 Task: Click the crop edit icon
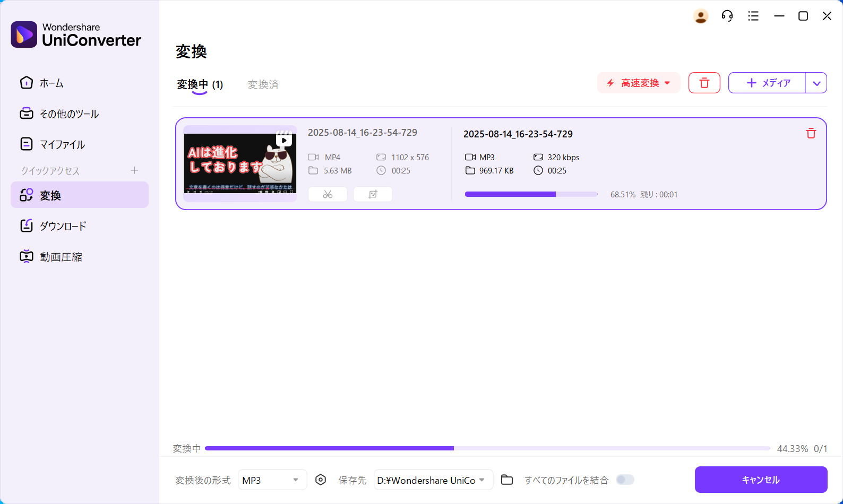[x=373, y=194]
